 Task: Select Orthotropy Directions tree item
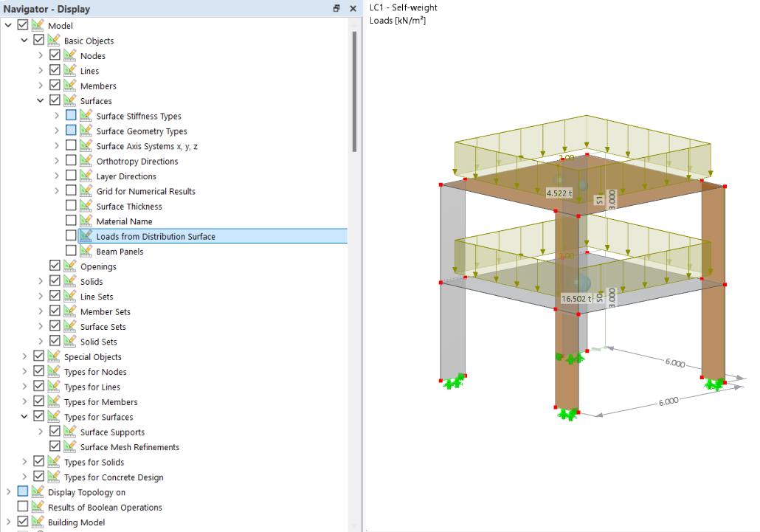[x=137, y=161]
